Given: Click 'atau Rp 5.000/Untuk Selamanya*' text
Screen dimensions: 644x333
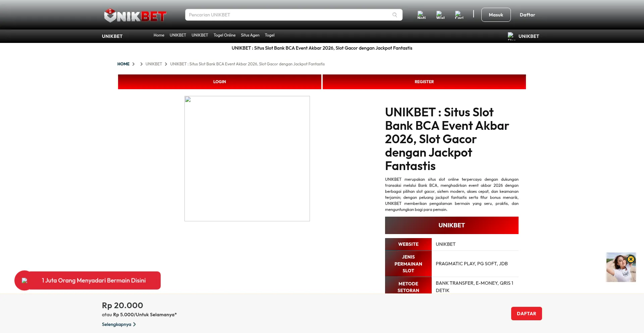Looking at the screenshot, I should click(x=139, y=315).
